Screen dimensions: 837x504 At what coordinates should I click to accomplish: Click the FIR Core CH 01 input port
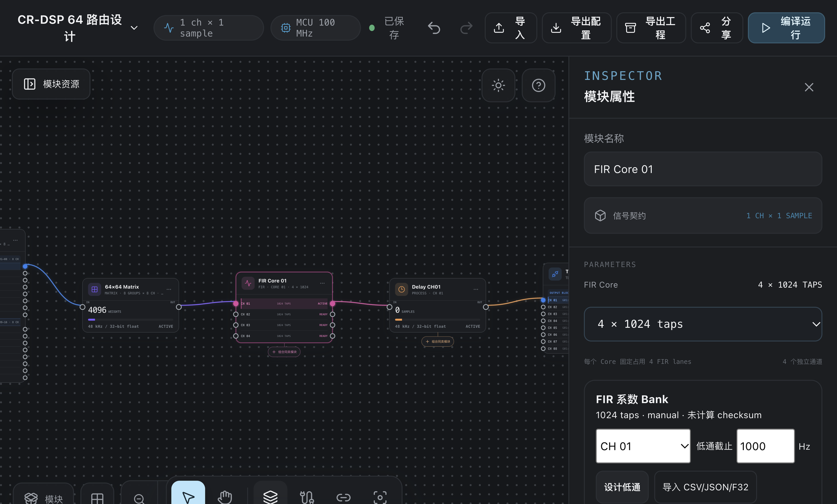236,303
